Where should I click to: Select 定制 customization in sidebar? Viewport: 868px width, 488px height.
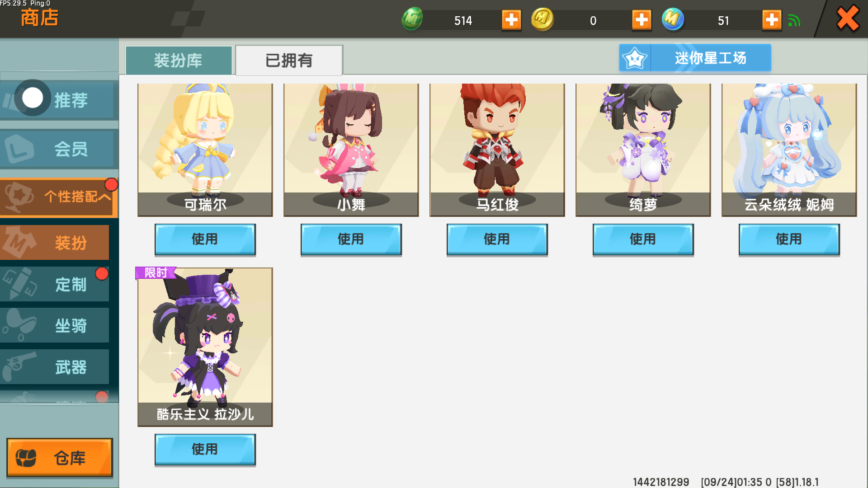(x=55, y=284)
